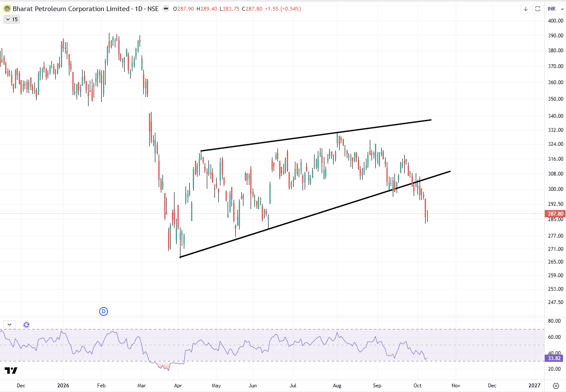This screenshot has height=392, width=566.
Task: Expand the RSI pane legend chevron
Action: [9, 325]
